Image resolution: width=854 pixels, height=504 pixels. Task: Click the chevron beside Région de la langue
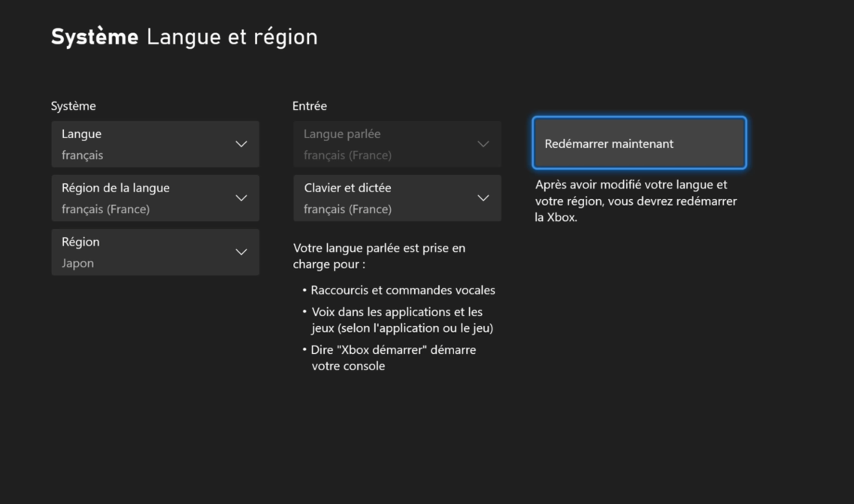coord(241,198)
